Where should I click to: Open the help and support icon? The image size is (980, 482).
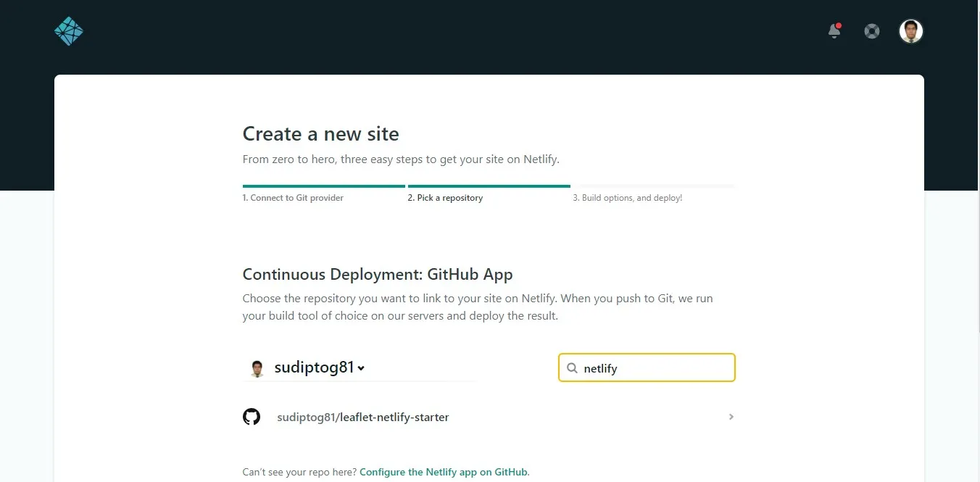(871, 30)
